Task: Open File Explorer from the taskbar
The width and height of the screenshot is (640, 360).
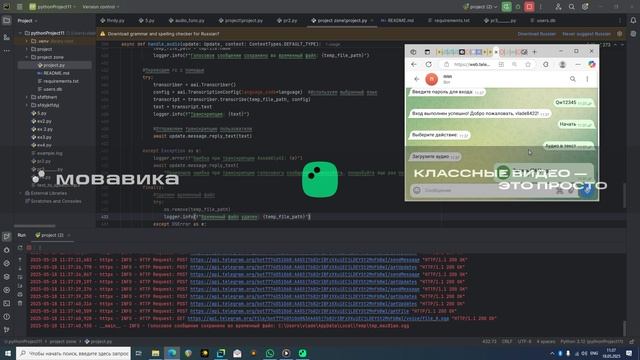Action: (156, 353)
